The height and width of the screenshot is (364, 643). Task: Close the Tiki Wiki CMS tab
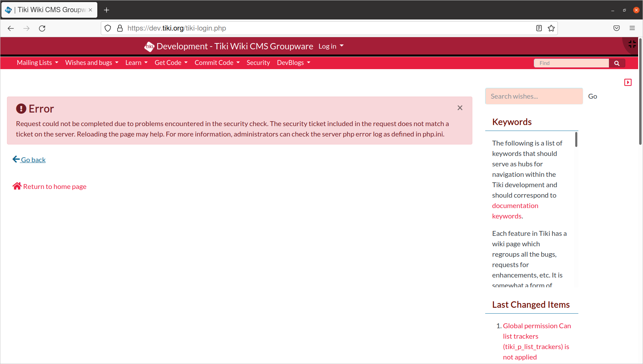90,10
